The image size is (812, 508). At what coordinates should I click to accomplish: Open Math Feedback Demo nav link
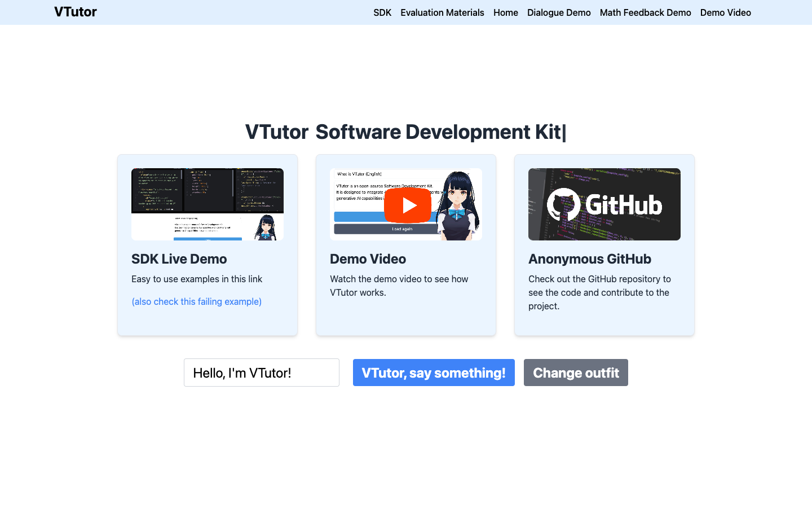[x=646, y=12]
